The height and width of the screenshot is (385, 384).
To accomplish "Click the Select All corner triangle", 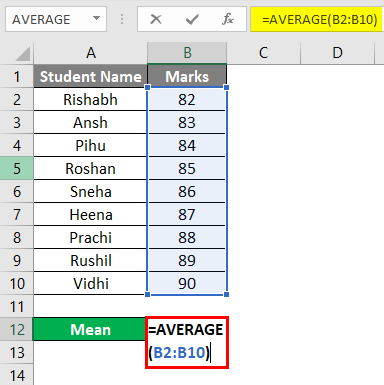I will pos(23,54).
